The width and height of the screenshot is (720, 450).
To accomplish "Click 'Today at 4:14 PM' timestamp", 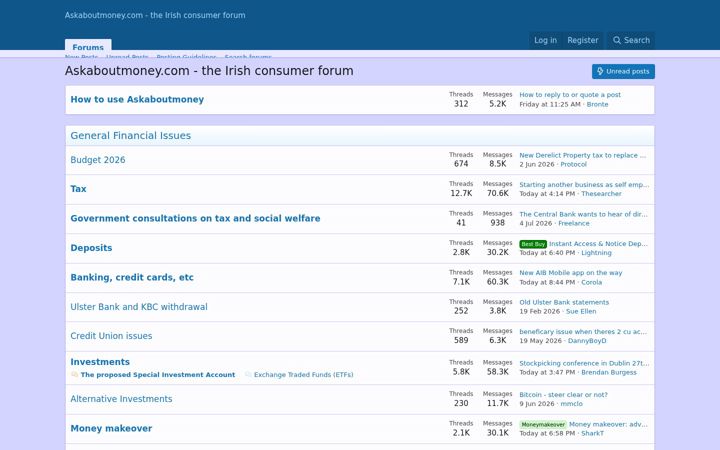I will (547, 194).
